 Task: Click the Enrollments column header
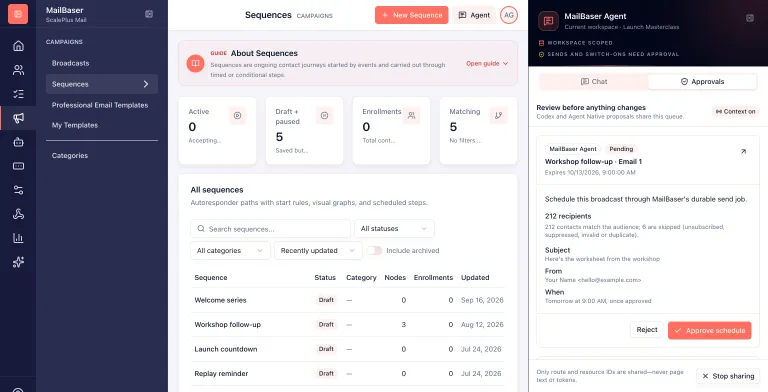433,277
